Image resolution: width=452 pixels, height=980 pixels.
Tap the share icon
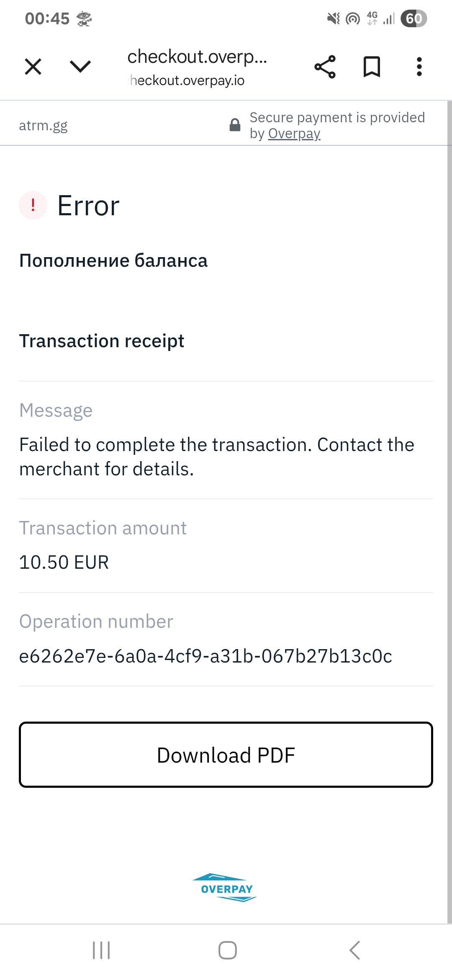(325, 67)
